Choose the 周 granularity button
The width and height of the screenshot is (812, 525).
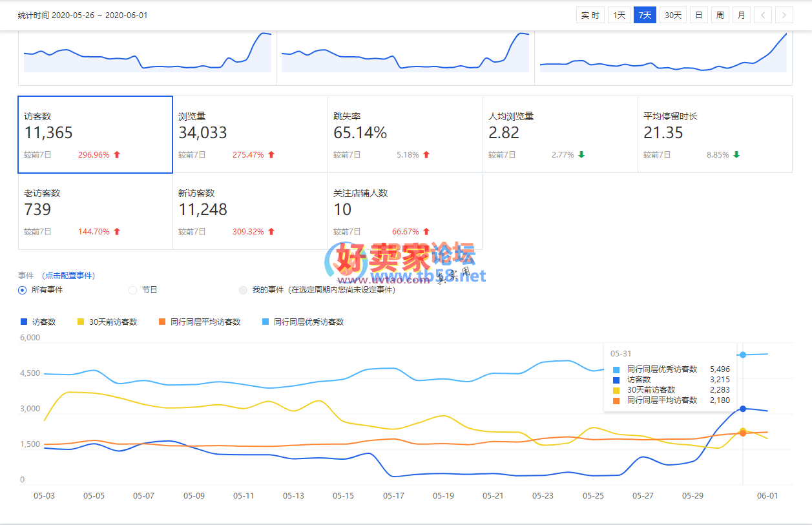(720, 15)
